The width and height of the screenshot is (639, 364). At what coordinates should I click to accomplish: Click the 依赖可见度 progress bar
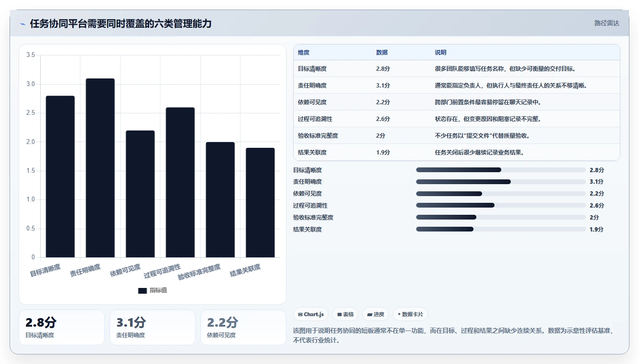(501, 194)
